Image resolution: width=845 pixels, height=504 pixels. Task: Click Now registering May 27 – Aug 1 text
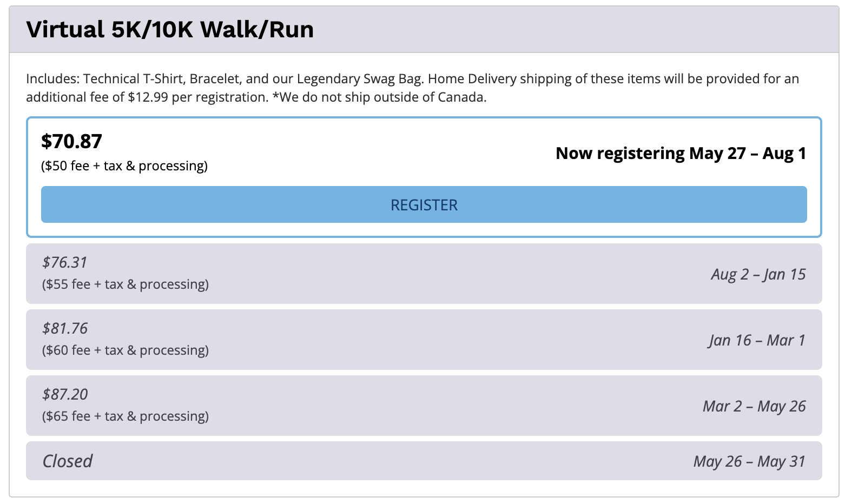(681, 154)
